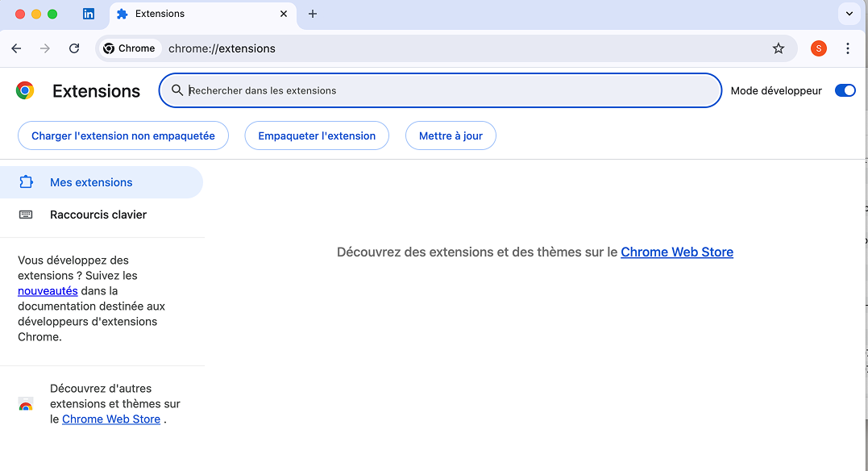The height and width of the screenshot is (471, 868).
Task: Click the puzzle icon beside Mes extensions
Action: [26, 181]
